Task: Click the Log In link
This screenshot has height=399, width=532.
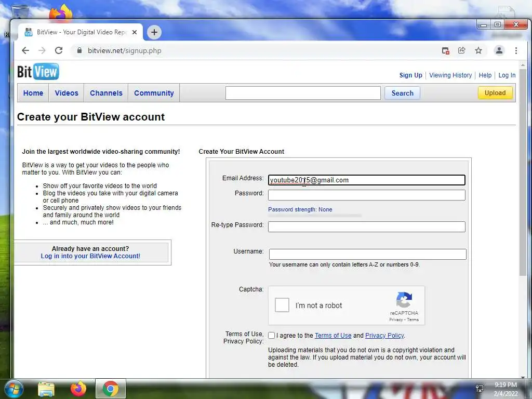Action: [507, 75]
